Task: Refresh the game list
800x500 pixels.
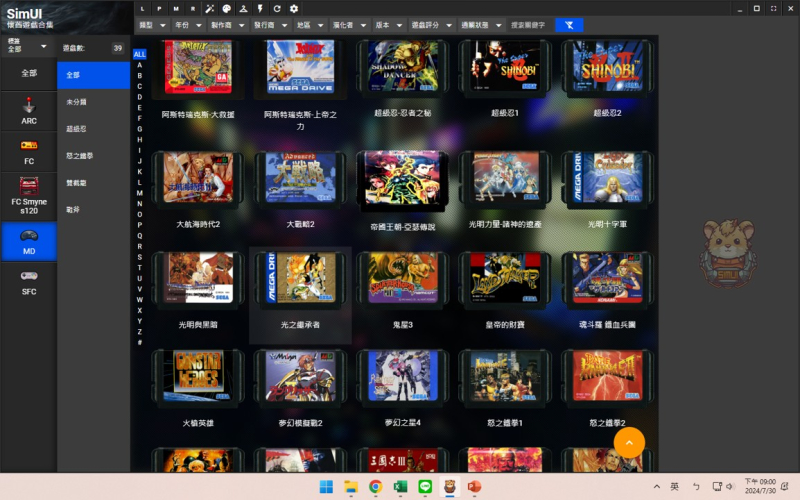Action: coord(277,9)
